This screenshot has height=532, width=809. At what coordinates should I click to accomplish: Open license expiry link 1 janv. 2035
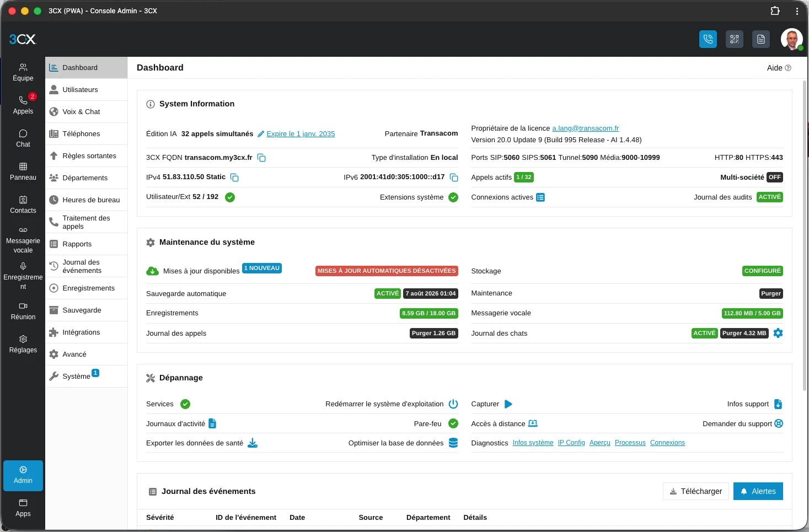pyautogui.click(x=301, y=134)
